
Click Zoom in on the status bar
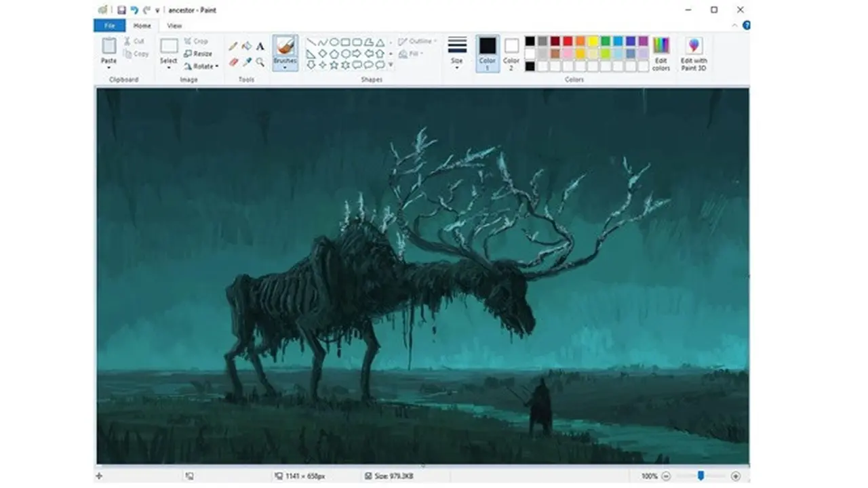(x=736, y=477)
